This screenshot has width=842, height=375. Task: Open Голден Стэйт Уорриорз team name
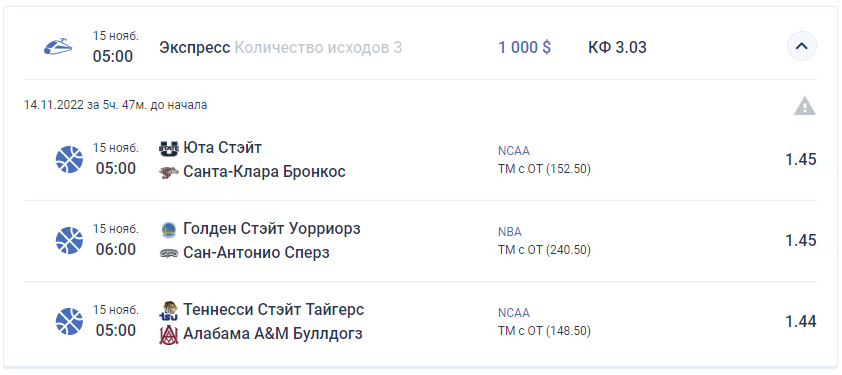click(x=272, y=229)
